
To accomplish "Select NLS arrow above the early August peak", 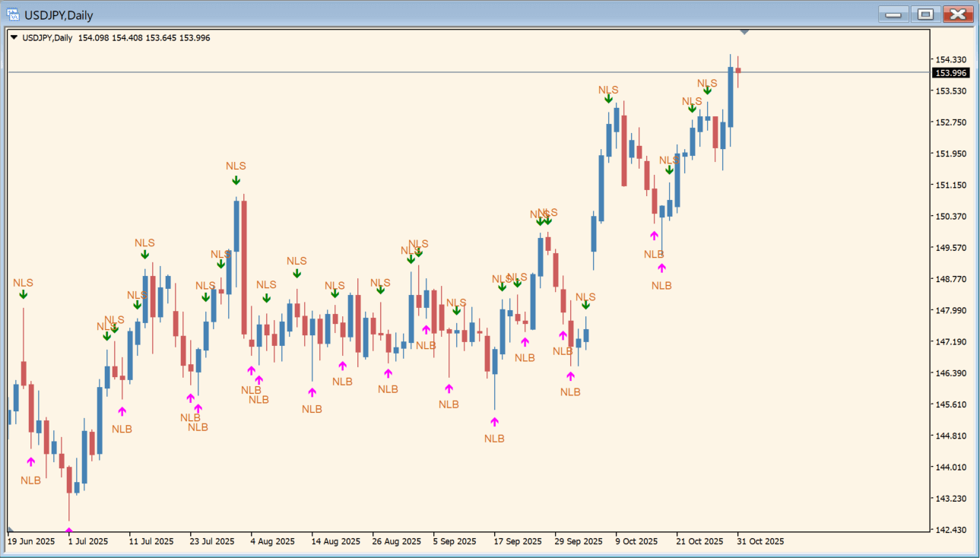I will click(236, 180).
